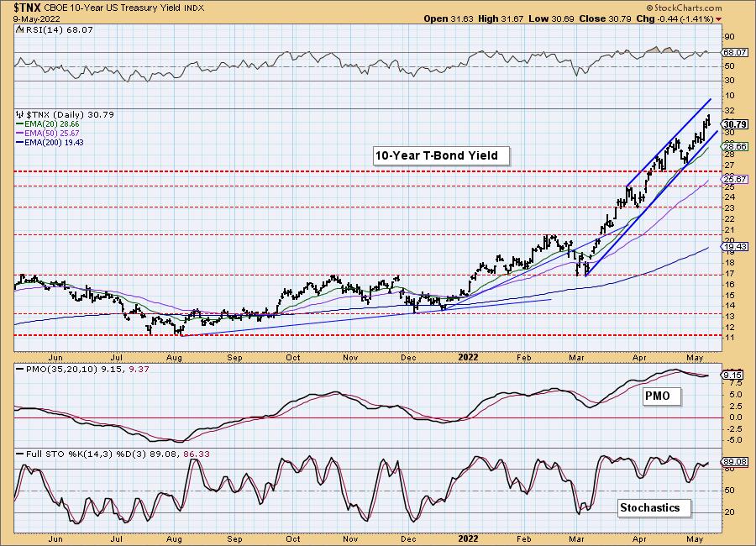Click the $TNX ticker symbol title
756x546 pixels.
tap(28, 8)
